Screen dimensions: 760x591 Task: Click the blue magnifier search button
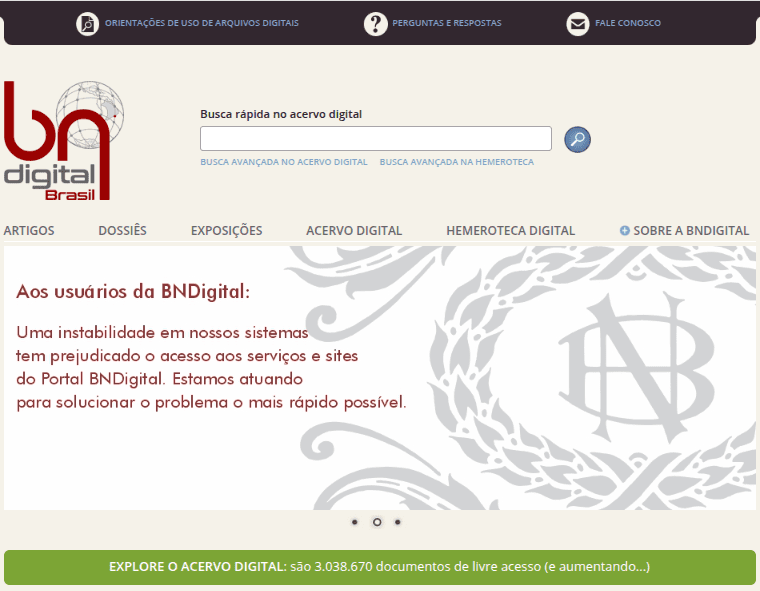[x=577, y=140]
